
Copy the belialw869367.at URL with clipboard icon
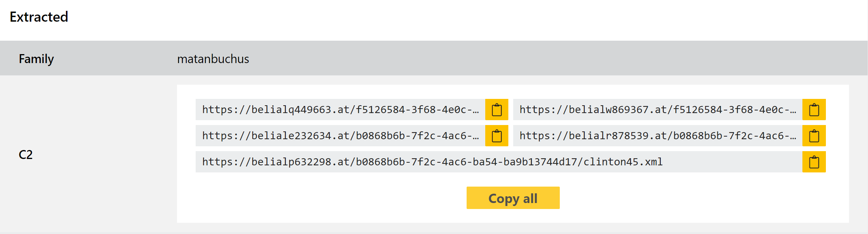[814, 110]
